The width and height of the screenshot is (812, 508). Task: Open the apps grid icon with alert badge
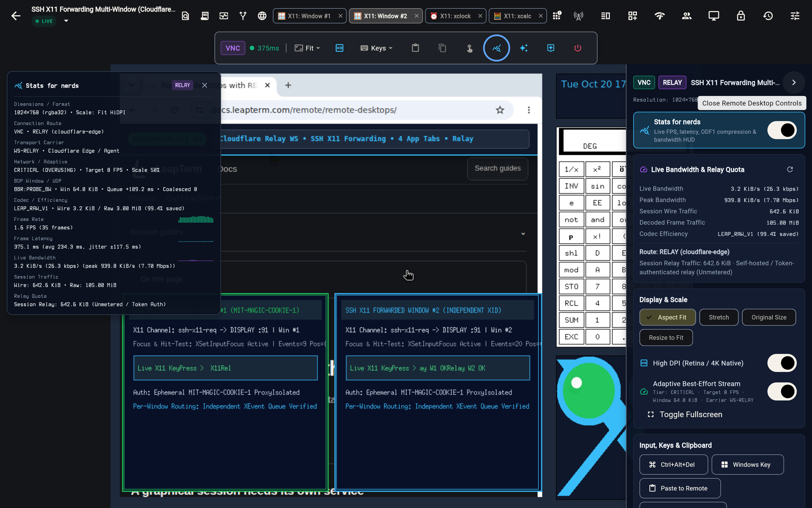pyautogui.click(x=557, y=16)
